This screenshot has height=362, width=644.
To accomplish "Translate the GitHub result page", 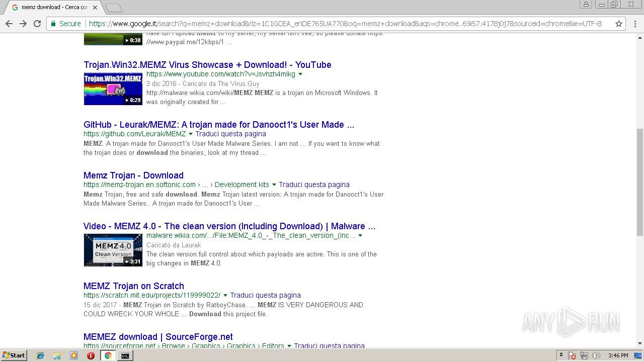I will click(x=230, y=134).
